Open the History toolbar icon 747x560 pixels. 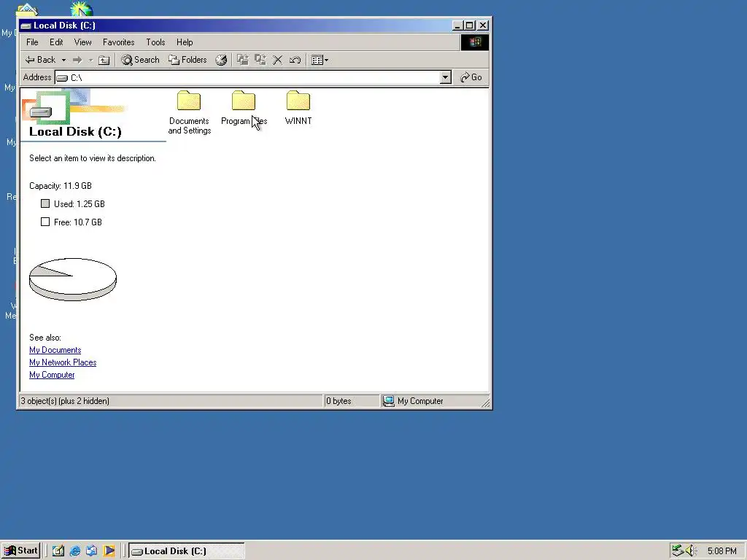tap(221, 60)
